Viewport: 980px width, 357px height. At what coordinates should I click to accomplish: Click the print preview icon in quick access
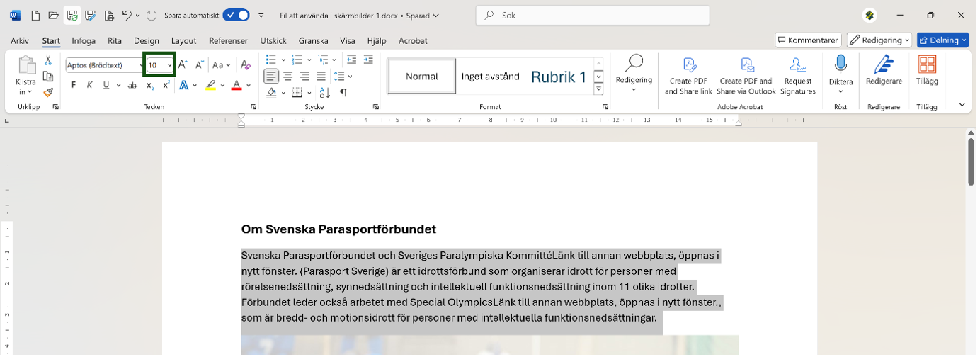pyautogui.click(x=108, y=15)
